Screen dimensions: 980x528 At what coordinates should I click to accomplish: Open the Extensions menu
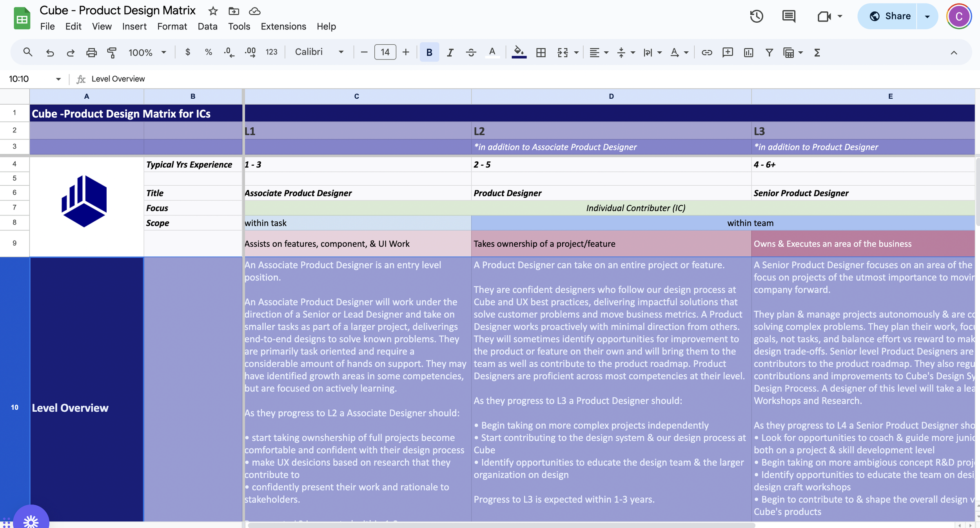click(283, 26)
